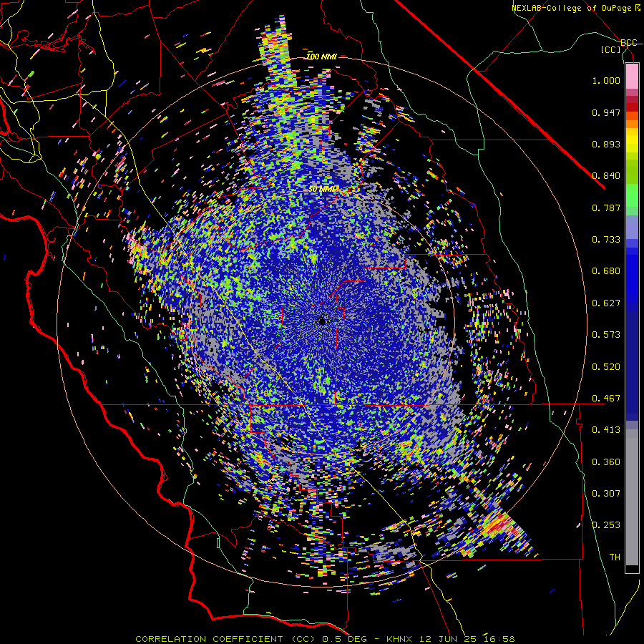Click the 0.680 scale value
This screenshot has width=644, height=644.
606,271
